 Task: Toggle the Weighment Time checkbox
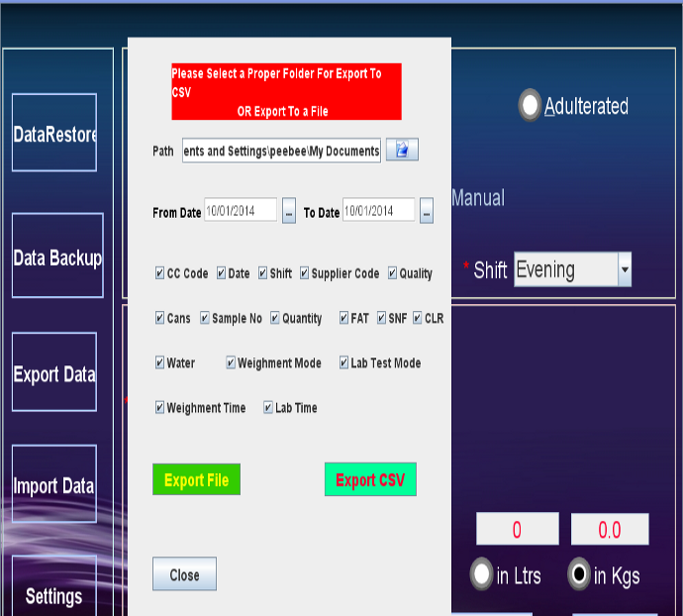pyautogui.click(x=160, y=408)
